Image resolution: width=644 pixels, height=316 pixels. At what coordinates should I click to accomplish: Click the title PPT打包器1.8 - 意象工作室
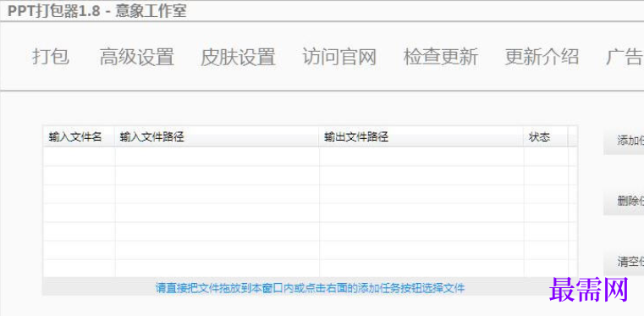[x=97, y=11]
